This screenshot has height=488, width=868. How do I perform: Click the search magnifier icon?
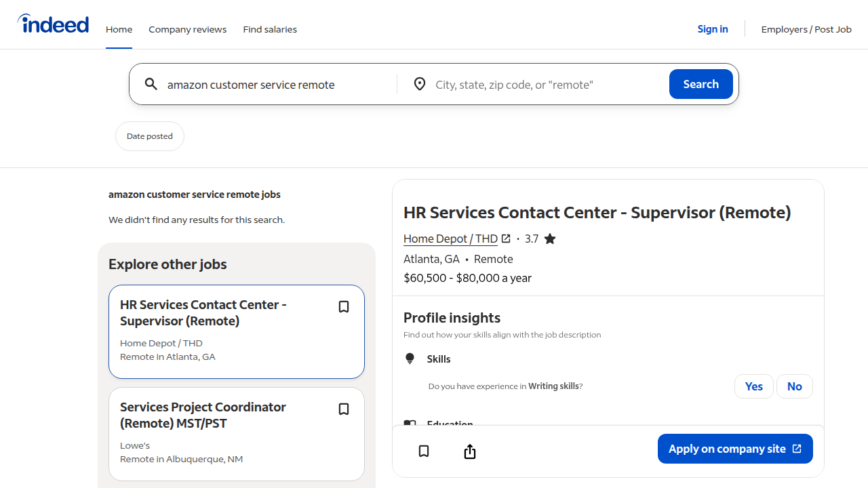151,83
